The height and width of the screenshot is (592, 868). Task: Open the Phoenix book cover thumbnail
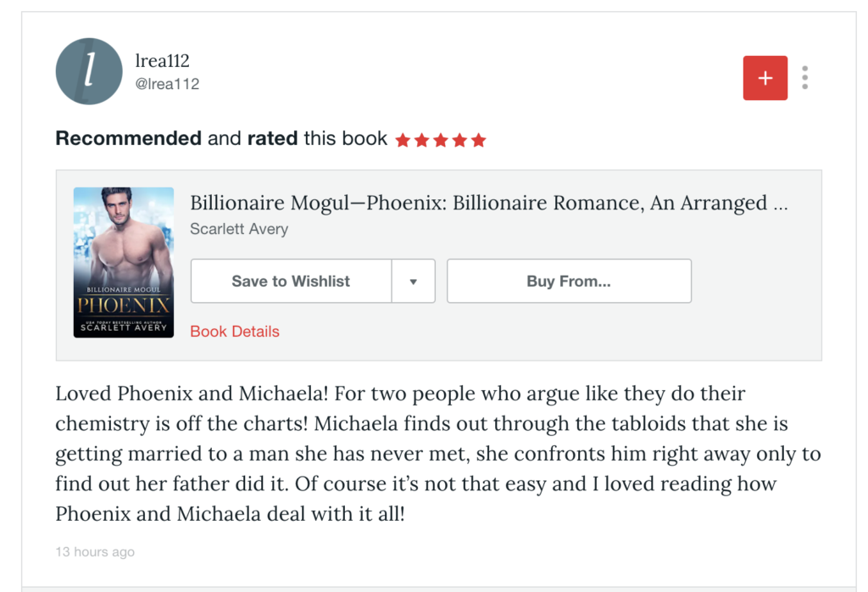click(x=124, y=262)
